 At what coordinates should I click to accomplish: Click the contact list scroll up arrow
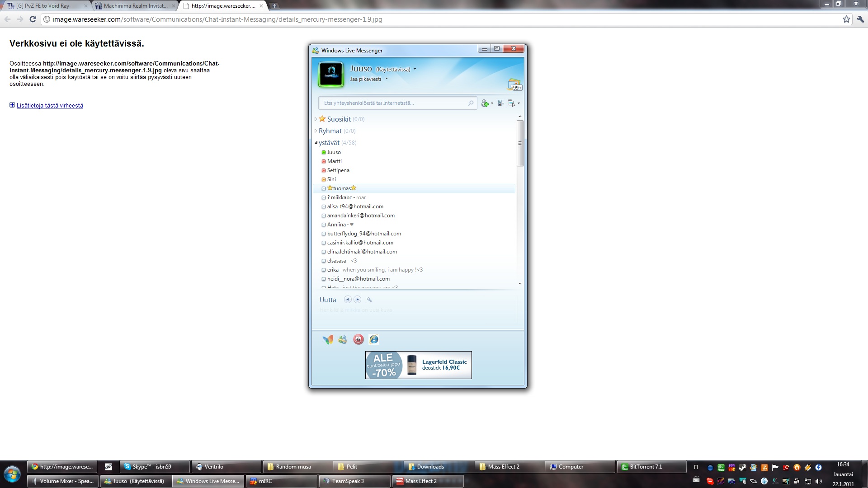coord(520,116)
